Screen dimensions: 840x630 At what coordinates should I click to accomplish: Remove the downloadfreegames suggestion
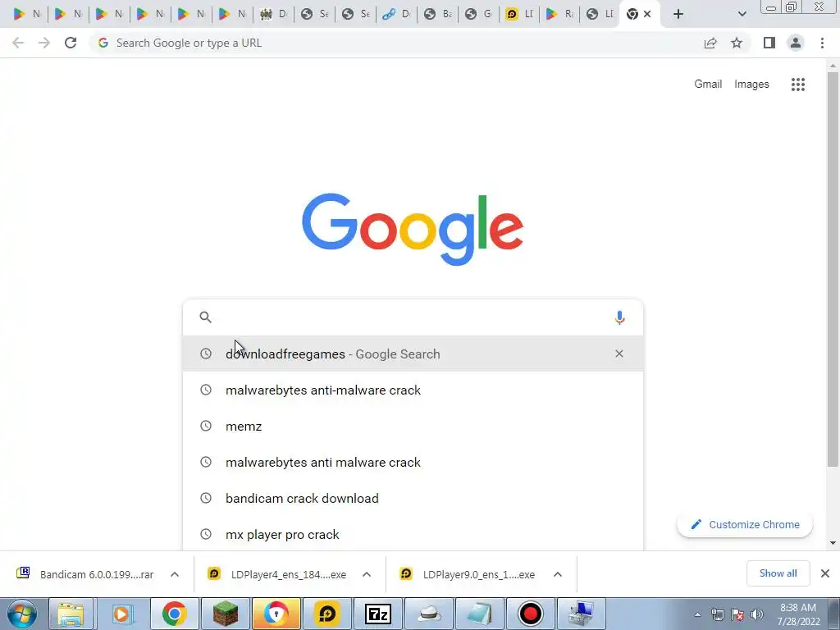click(x=619, y=354)
